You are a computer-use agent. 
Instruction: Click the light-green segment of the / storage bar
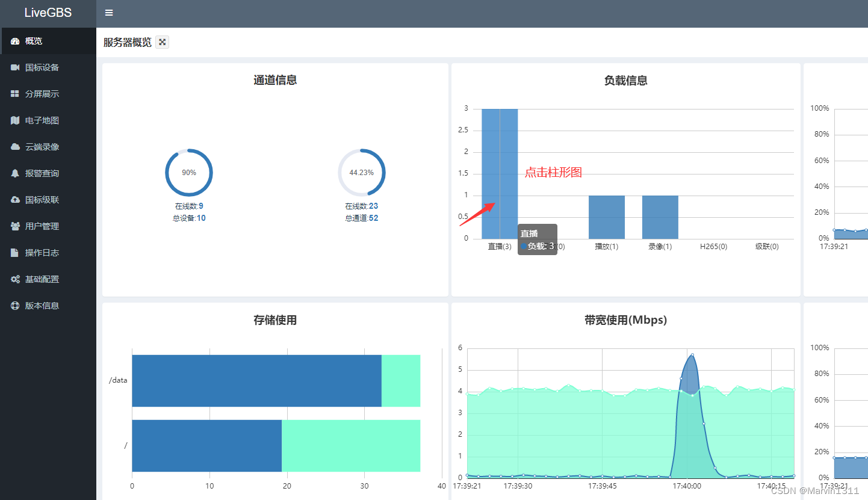[x=351, y=446]
